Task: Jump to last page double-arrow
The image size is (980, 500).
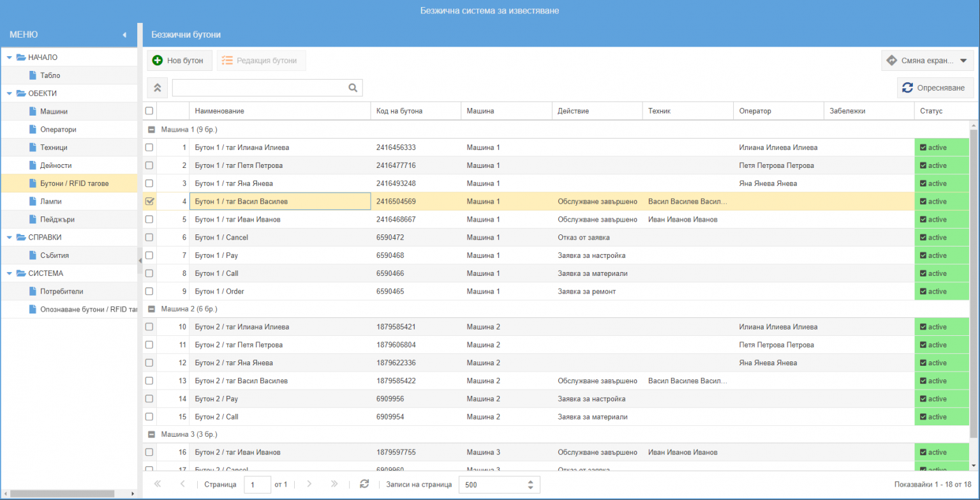Action: pos(334,484)
